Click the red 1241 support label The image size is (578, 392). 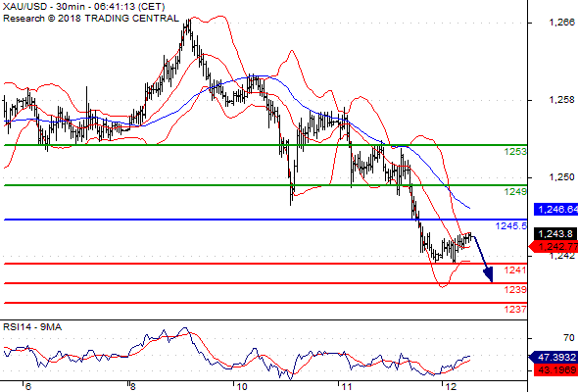point(515,270)
